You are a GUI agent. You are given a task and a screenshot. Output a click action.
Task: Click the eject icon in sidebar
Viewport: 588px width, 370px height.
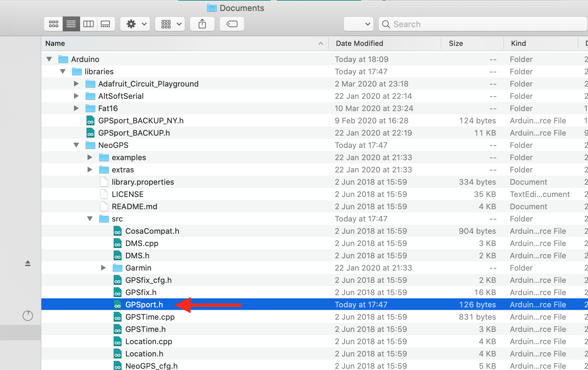(28, 263)
